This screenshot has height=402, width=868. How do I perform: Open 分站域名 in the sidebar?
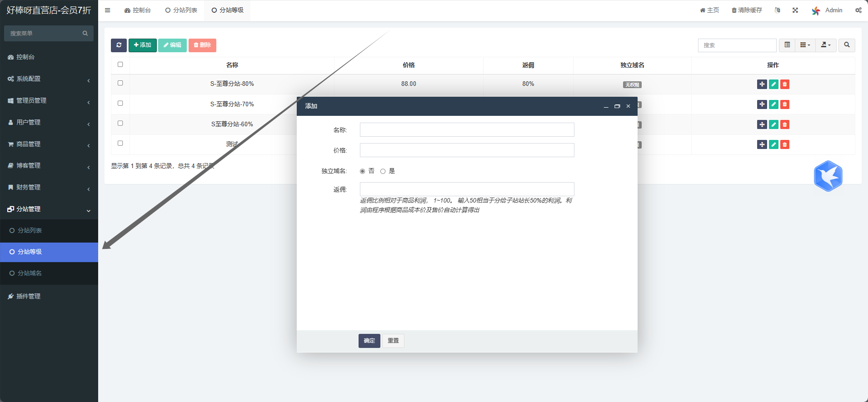point(30,273)
